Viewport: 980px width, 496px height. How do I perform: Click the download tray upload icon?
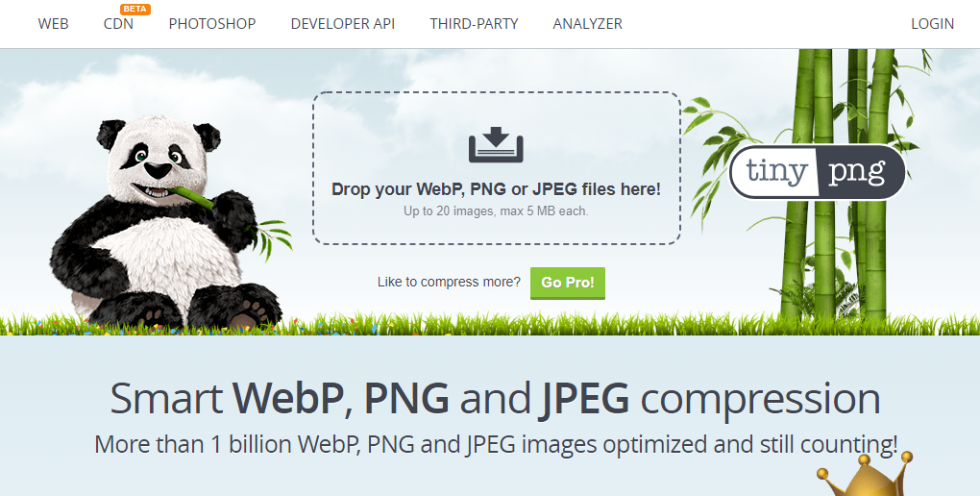tap(496, 144)
